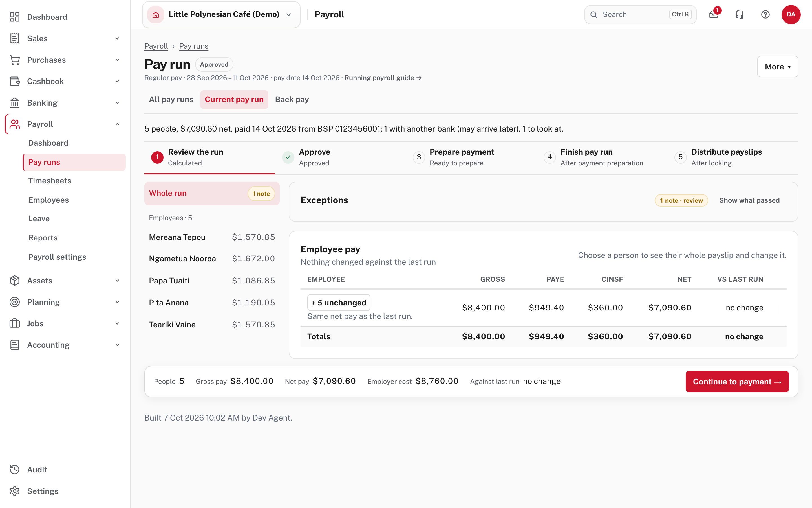Open Payroll settings in the sidebar
The height and width of the screenshot is (508, 812).
(57, 257)
